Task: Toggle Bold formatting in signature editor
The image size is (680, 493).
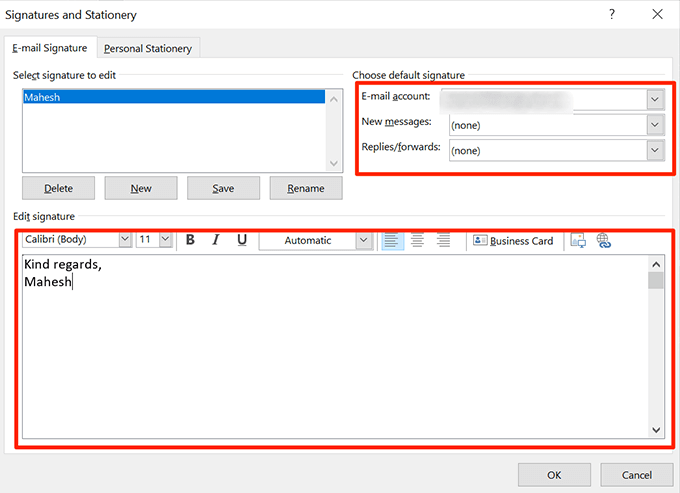Action: 190,240
